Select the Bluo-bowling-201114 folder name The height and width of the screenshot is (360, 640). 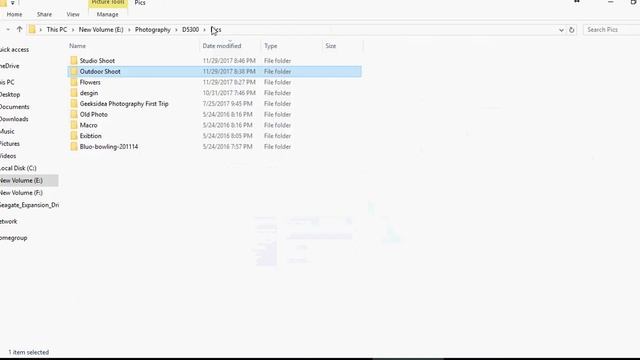[109, 147]
